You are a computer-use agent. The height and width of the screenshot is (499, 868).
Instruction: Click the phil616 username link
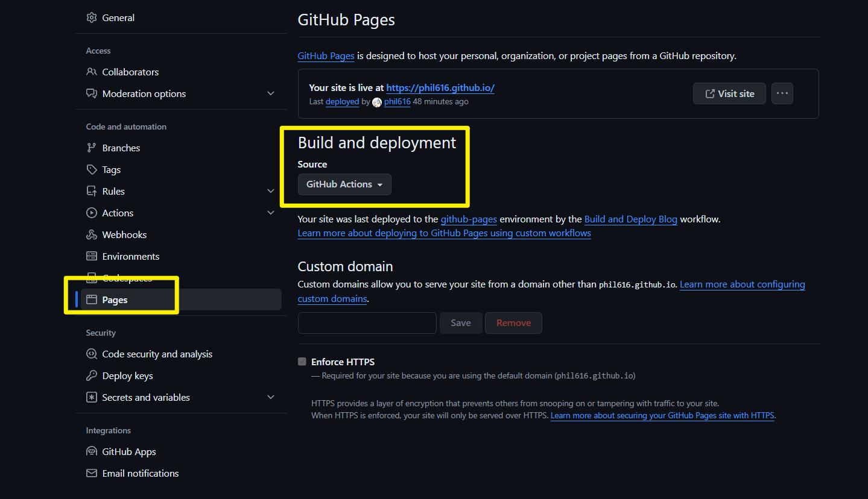(x=397, y=102)
